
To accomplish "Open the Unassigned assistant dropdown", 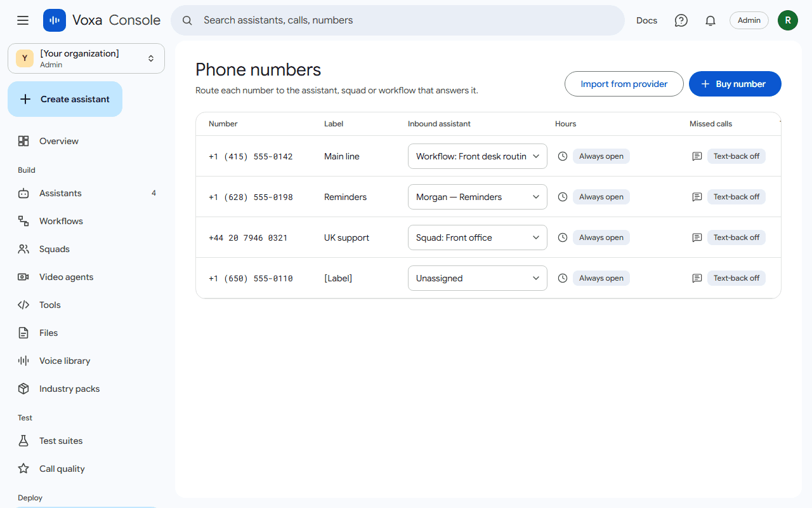I will [x=478, y=278].
